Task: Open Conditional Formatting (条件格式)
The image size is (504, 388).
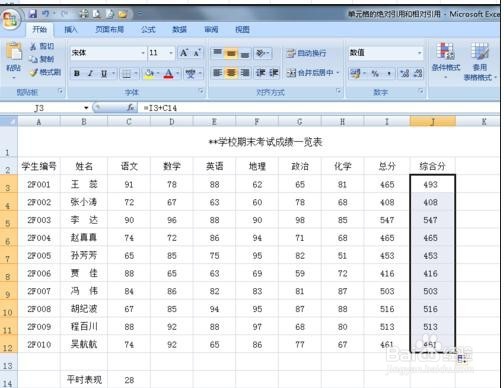Action: (x=446, y=60)
